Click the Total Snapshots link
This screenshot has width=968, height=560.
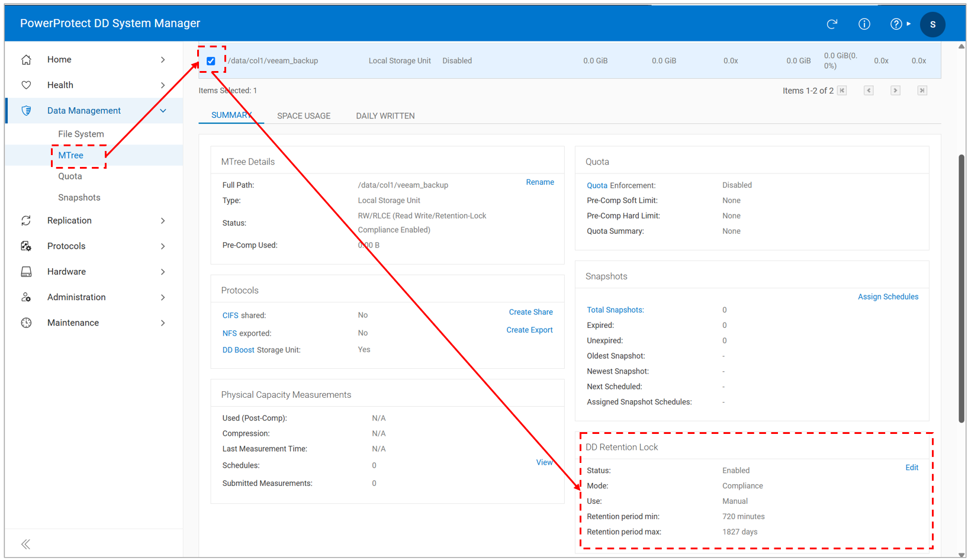tap(615, 310)
